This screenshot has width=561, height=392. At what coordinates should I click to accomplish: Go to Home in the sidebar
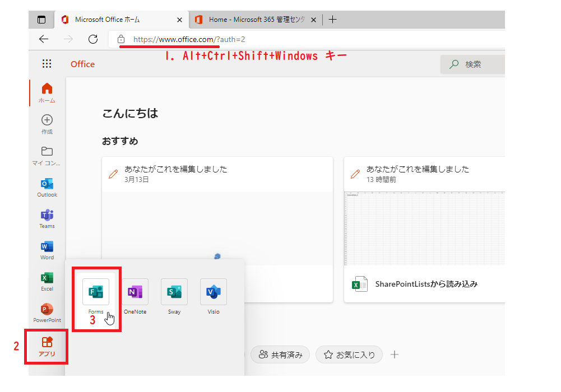click(47, 93)
